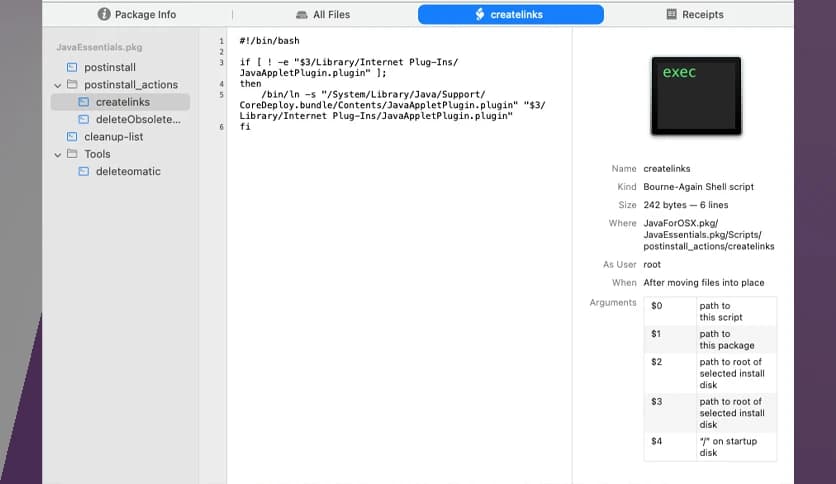Click the #!/bin/bash line in script
The width and height of the screenshot is (836, 484).
pyautogui.click(x=269, y=41)
